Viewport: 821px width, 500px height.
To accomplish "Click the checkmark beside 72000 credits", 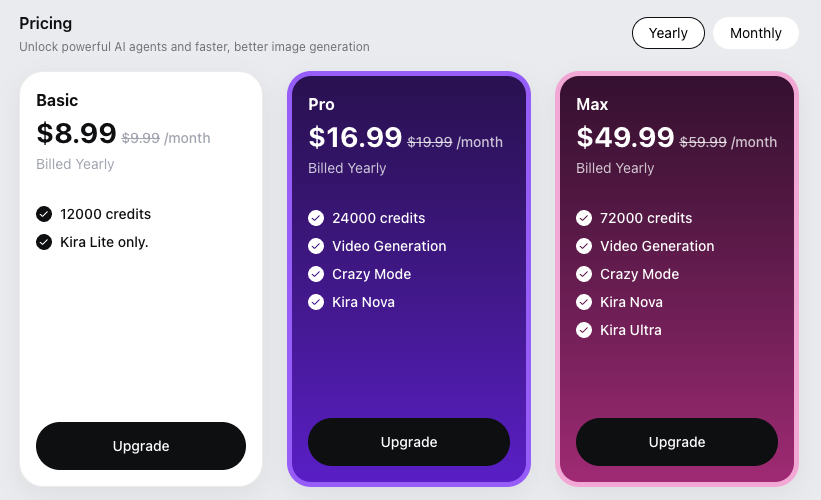I will pyautogui.click(x=584, y=218).
